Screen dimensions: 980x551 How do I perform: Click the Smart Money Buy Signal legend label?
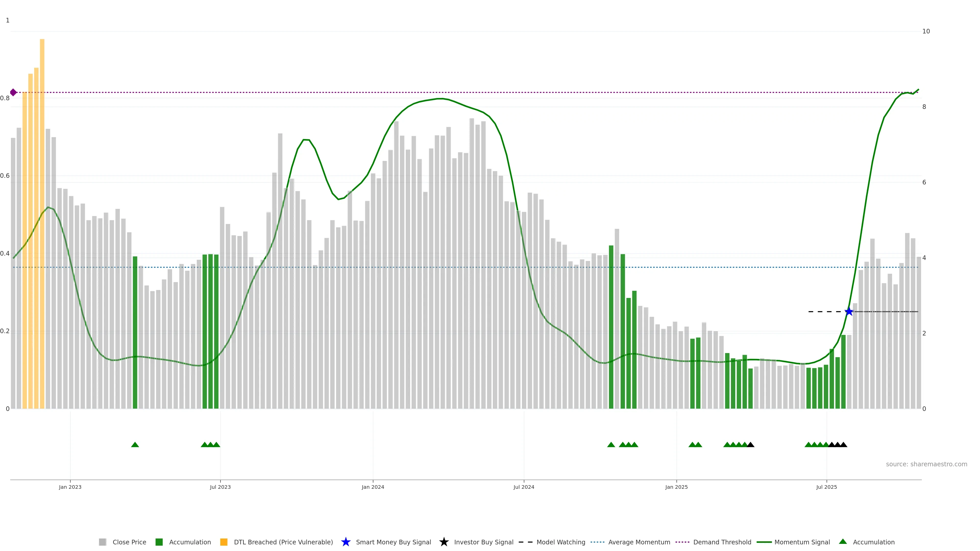393,542
